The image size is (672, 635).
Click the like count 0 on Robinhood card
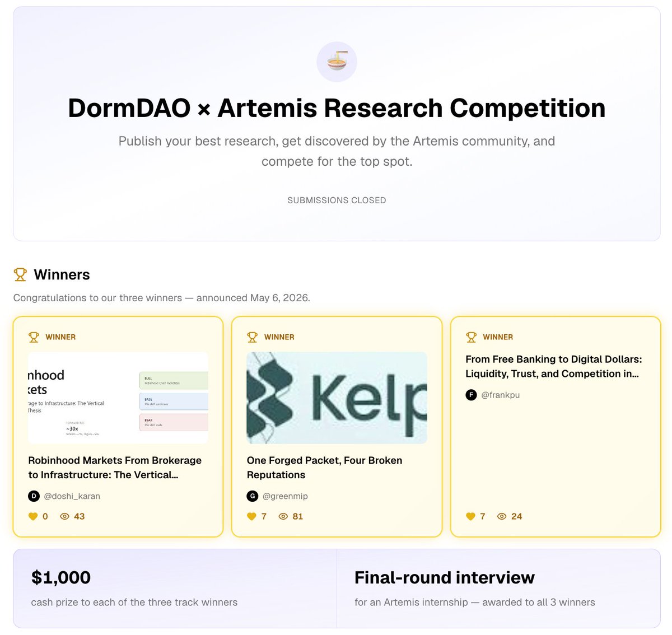45,516
